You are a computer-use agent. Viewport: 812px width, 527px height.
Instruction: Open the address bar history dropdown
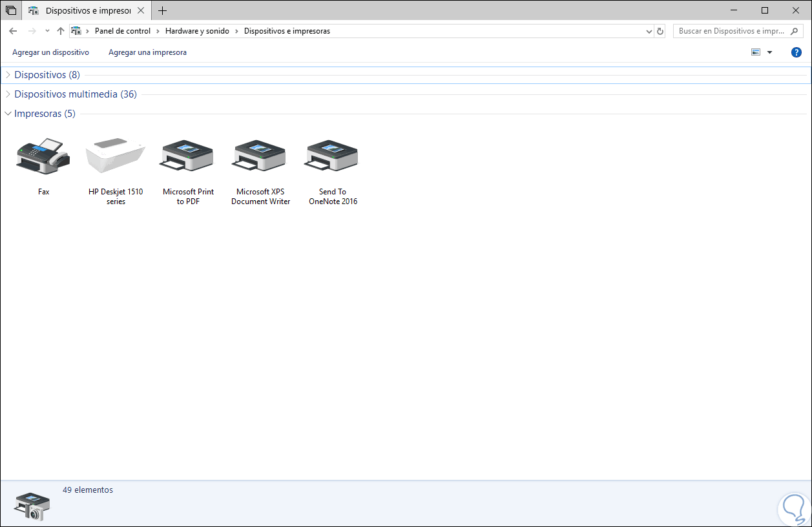tap(649, 31)
